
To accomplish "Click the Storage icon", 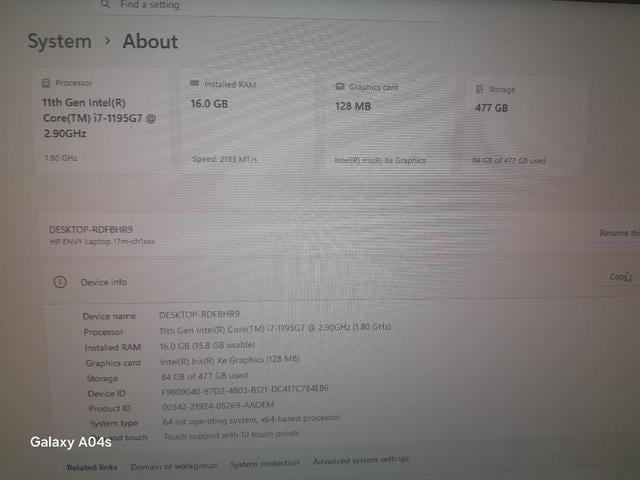I will 480,89.
